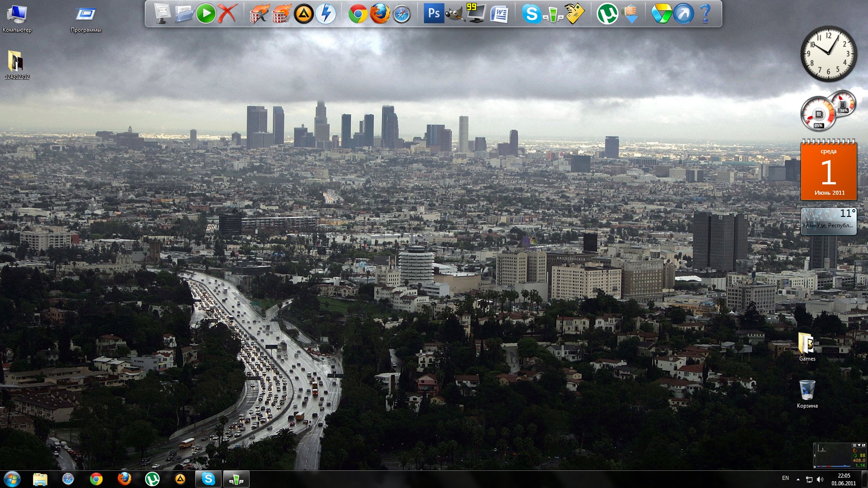The height and width of the screenshot is (488, 868).
Task: Launch Safari compass icon in the dock
Action: coord(401,14)
